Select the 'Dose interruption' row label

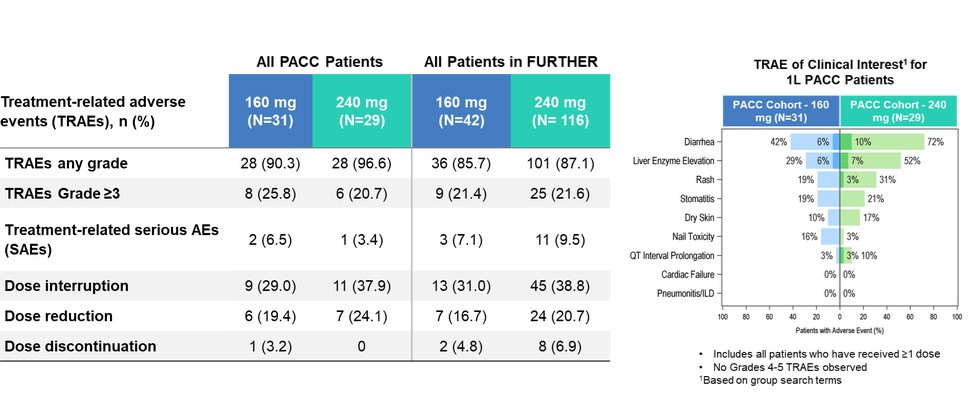point(65,286)
